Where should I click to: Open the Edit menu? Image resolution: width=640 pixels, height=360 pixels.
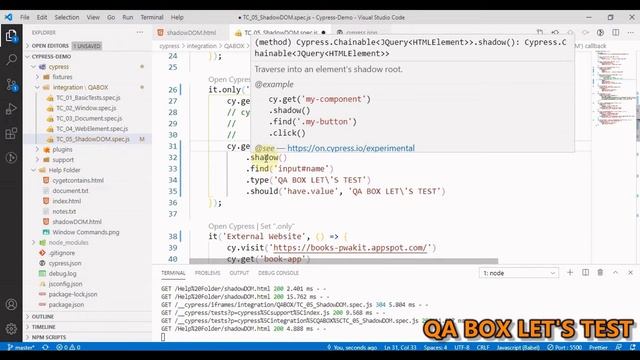point(42,18)
